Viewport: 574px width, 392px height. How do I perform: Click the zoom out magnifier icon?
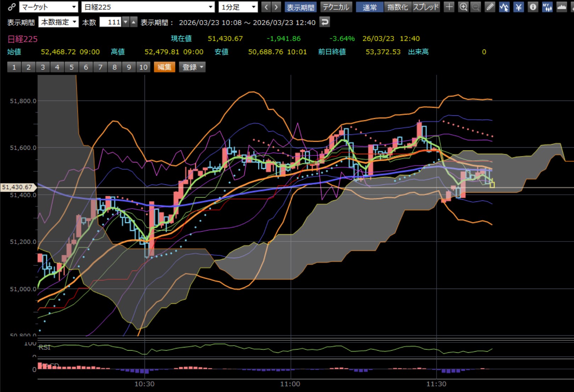click(x=475, y=7)
